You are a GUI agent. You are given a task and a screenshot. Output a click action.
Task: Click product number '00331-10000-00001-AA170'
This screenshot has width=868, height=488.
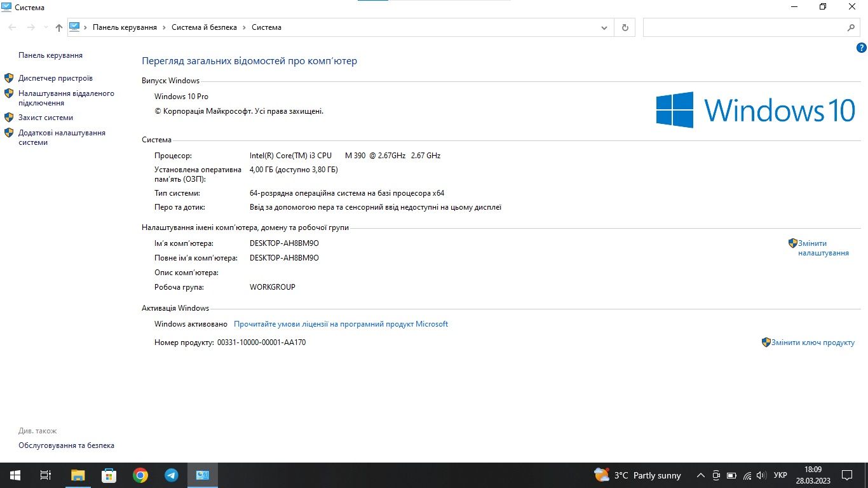click(261, 342)
